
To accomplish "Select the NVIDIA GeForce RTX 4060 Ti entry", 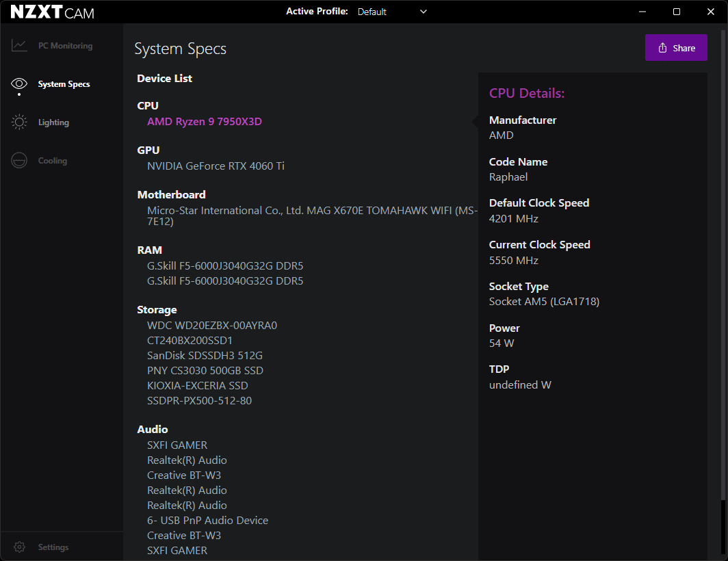I will (x=216, y=166).
